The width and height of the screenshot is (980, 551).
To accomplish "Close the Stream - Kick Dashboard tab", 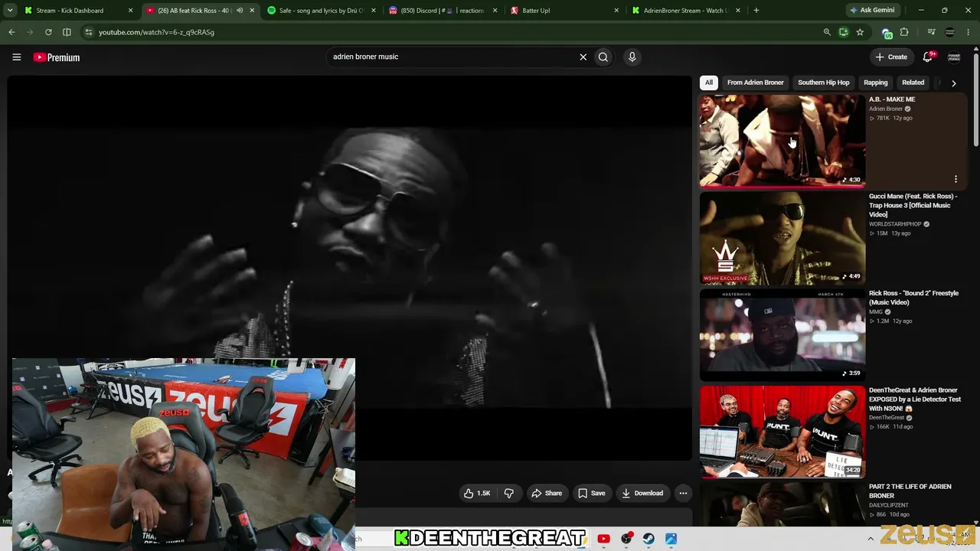I will (130, 11).
